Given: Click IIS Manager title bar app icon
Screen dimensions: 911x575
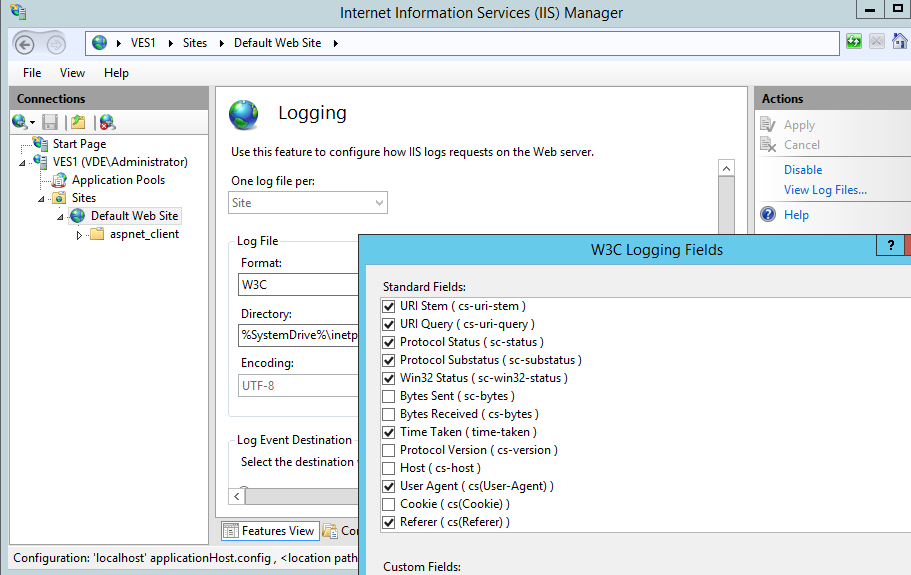Looking at the screenshot, I should (x=18, y=11).
